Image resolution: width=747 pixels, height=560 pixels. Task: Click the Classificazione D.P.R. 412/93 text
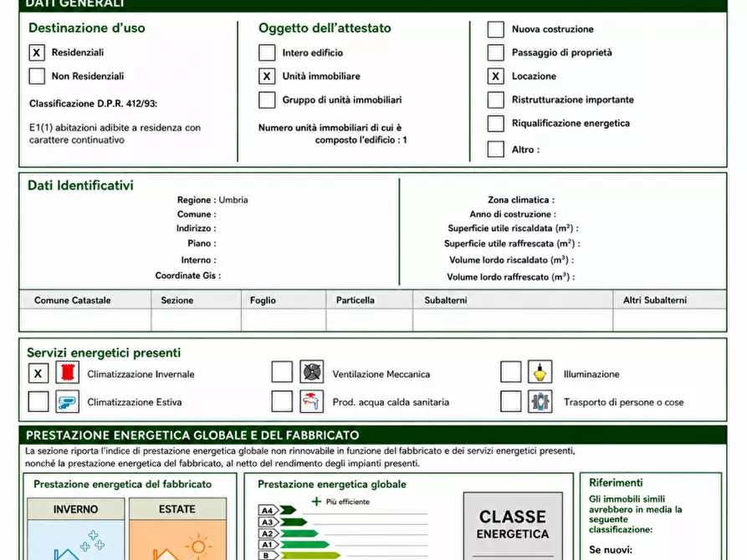tap(94, 104)
